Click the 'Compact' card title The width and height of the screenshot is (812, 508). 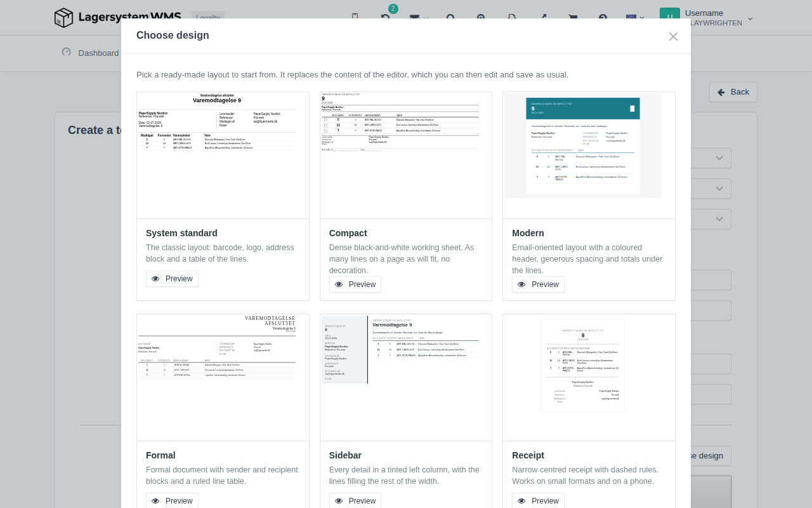coord(348,233)
